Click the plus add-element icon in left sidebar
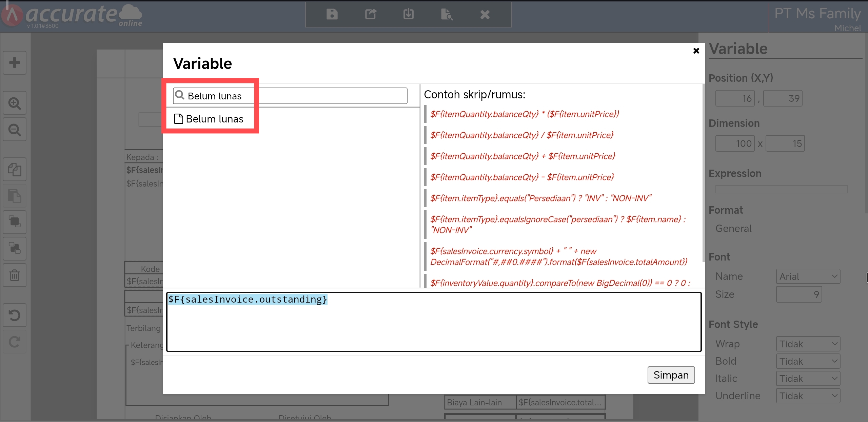 (15, 63)
